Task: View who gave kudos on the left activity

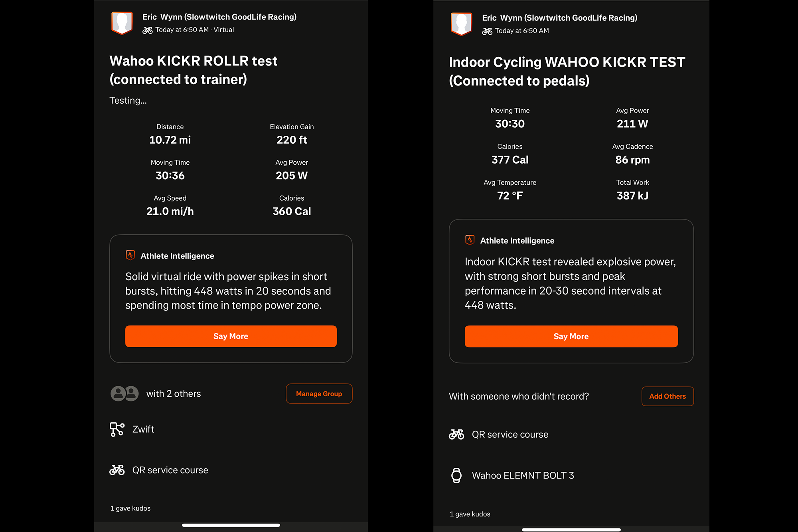Action: coord(130,508)
